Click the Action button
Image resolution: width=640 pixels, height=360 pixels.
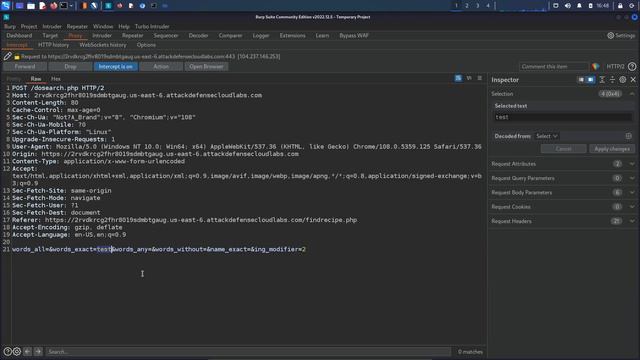pos(161,67)
